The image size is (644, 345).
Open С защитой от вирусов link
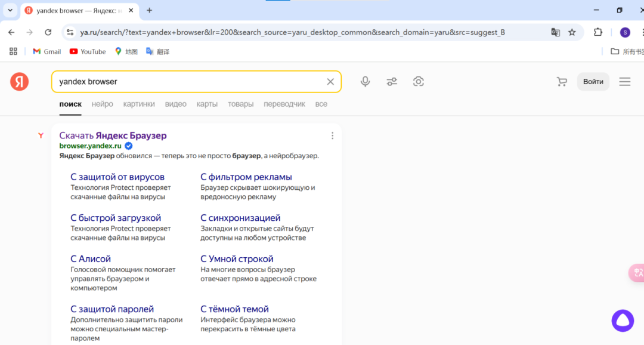pyautogui.click(x=117, y=177)
